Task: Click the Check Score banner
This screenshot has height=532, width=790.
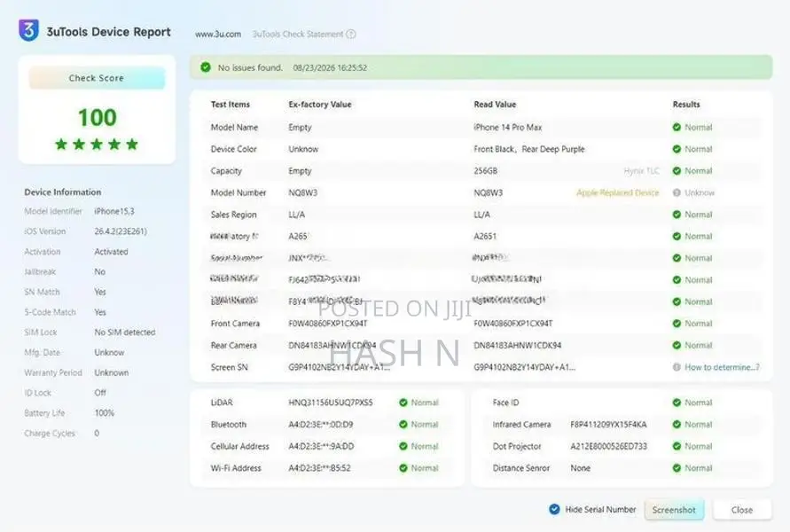Action: [97, 78]
